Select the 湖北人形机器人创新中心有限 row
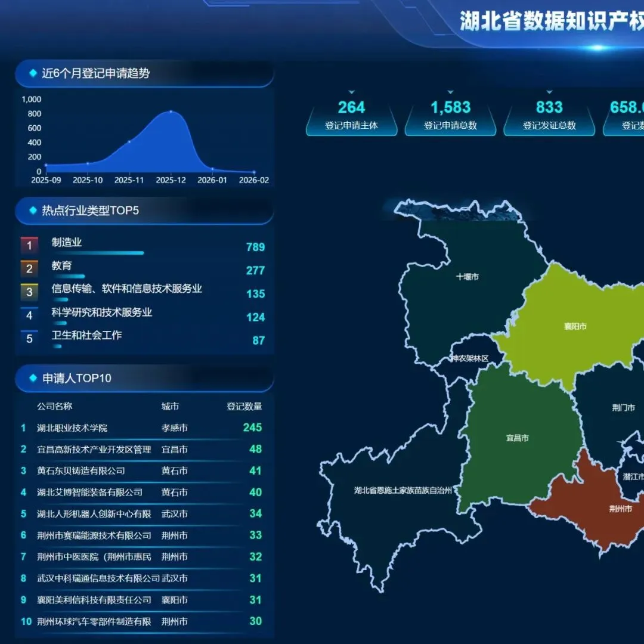The height and width of the screenshot is (644, 644). point(142,513)
